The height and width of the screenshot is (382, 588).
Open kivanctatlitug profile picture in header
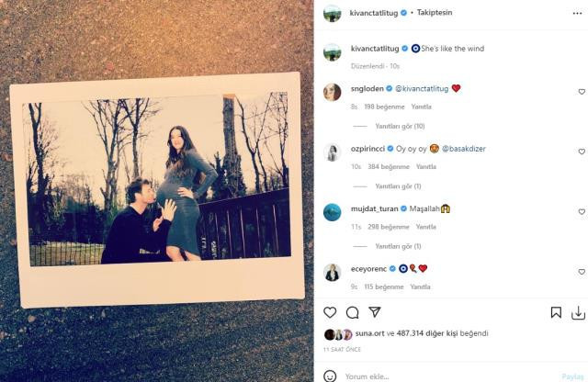pos(332,13)
